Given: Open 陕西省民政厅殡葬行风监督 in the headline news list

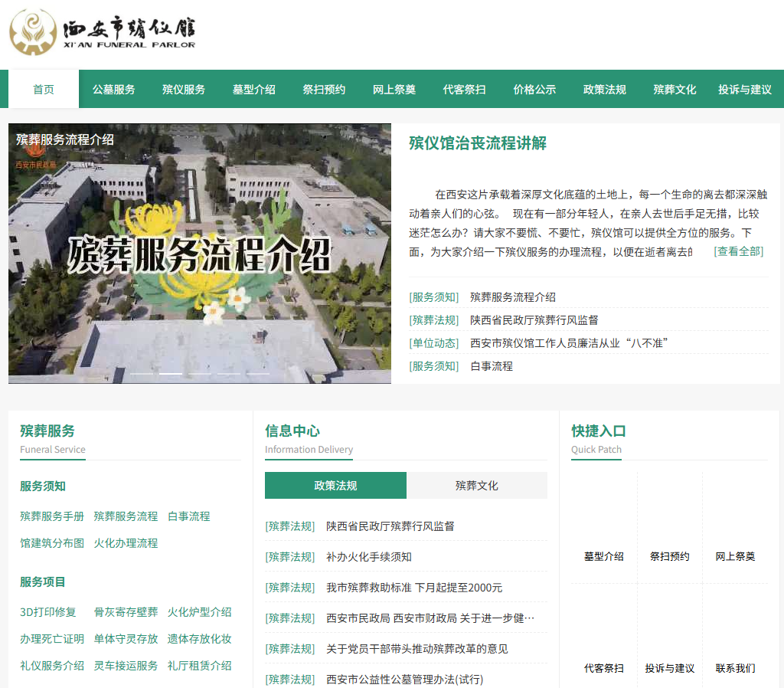Looking at the screenshot, I should coord(534,320).
